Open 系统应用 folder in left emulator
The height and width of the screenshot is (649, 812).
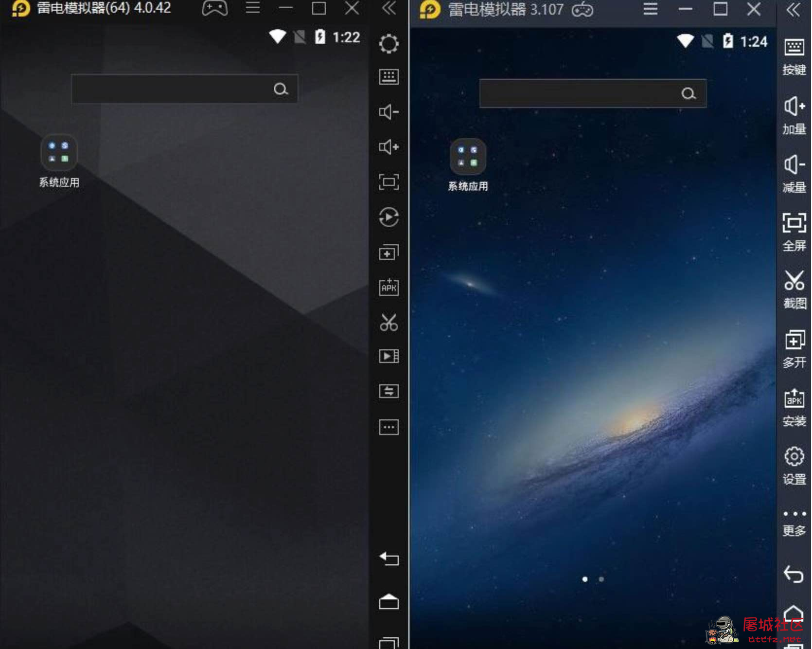tap(59, 161)
